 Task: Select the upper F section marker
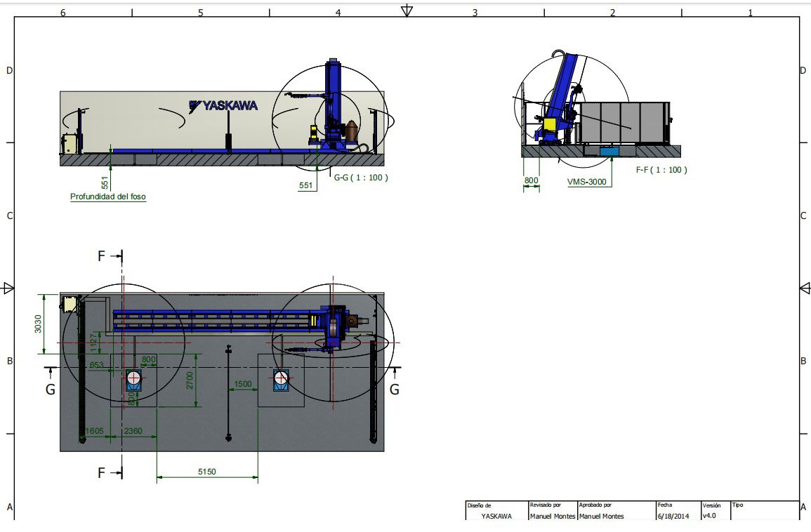pyautogui.click(x=101, y=257)
